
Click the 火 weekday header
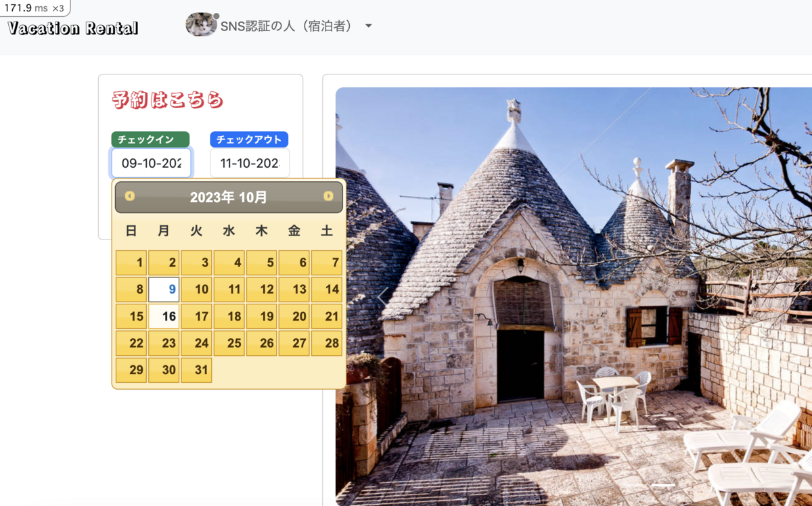pyautogui.click(x=196, y=231)
